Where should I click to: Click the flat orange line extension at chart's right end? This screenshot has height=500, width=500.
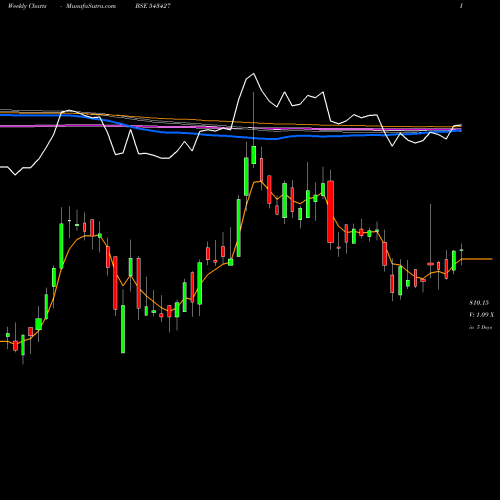(477, 259)
